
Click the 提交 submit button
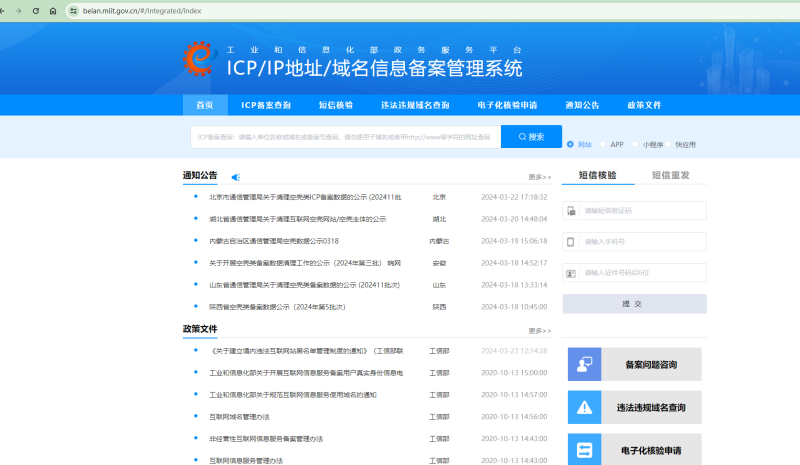click(635, 304)
